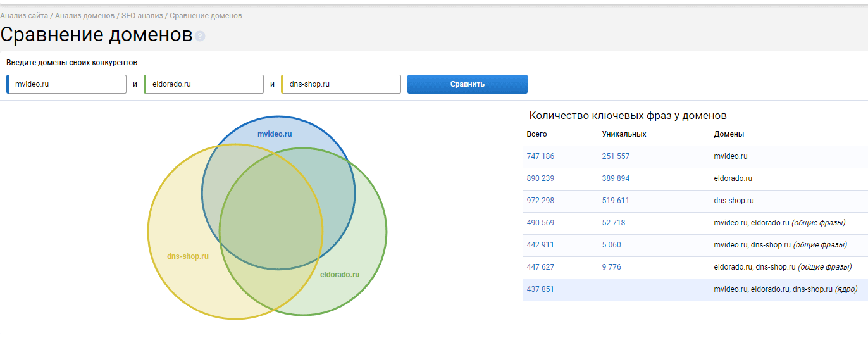Screen dimensions: 868x338
Task: View 5 060 unique common phrases
Action: (x=611, y=245)
